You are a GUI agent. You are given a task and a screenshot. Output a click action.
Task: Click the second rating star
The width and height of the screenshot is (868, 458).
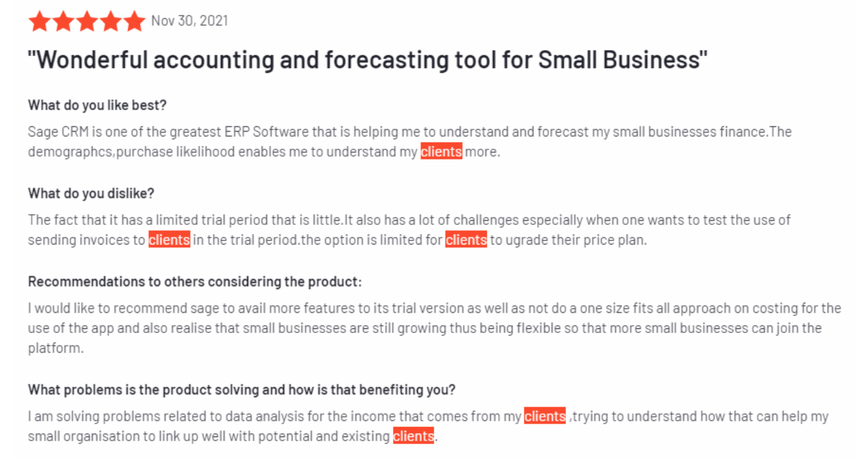pyautogui.click(x=63, y=21)
